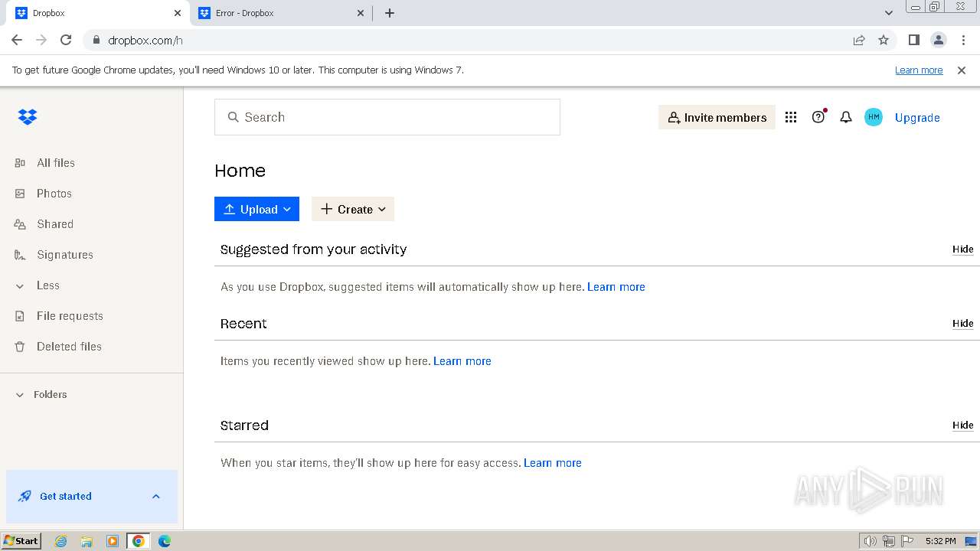Hide the Suggested from your activity section
This screenshot has height=551, width=980.
[963, 249]
